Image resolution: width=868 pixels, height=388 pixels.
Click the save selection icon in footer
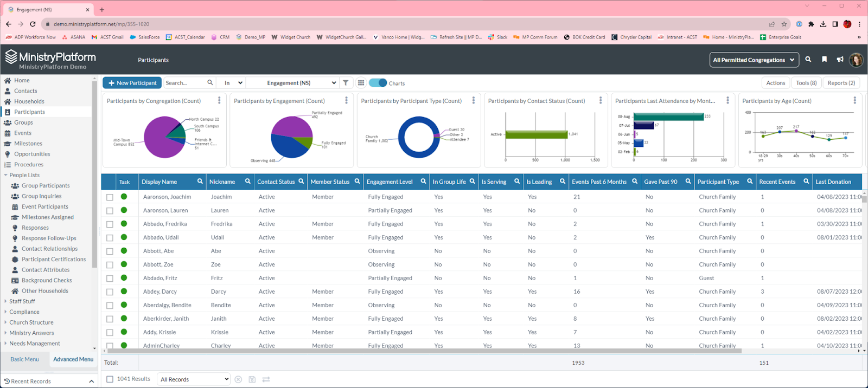(252, 379)
